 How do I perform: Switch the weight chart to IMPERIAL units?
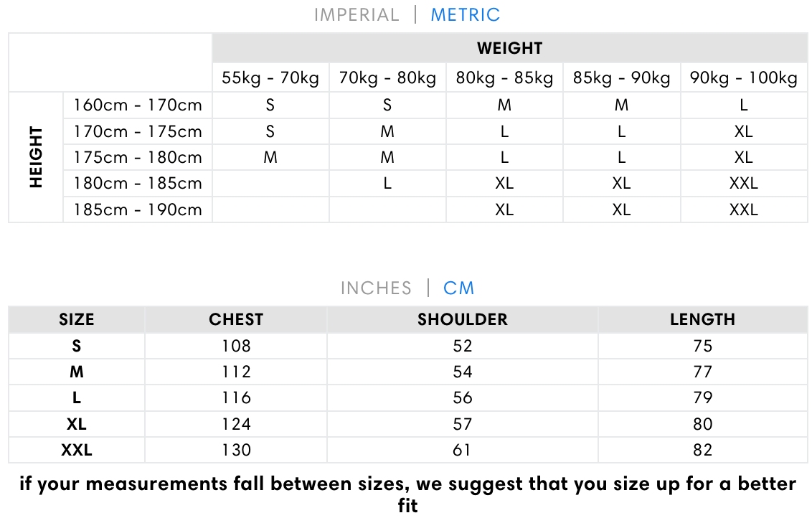click(357, 15)
